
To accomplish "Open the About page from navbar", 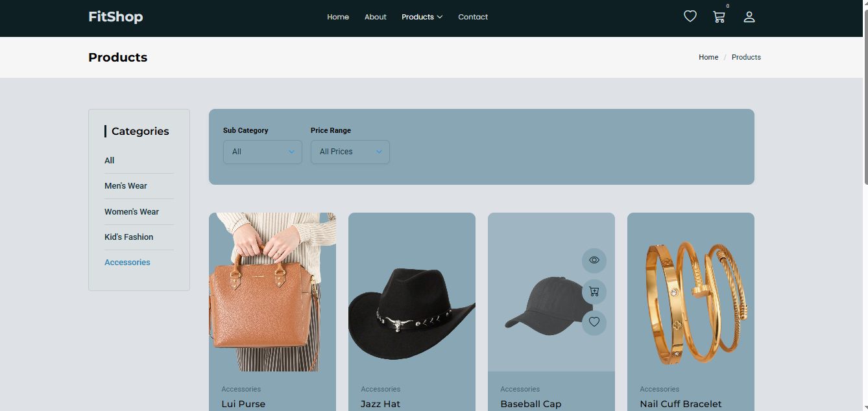I will tap(375, 17).
